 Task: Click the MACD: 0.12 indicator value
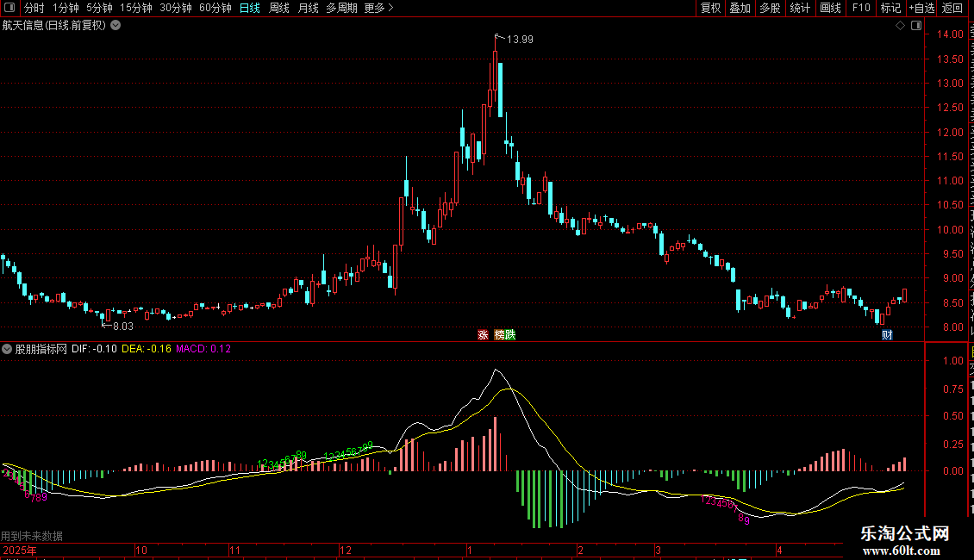click(203, 349)
